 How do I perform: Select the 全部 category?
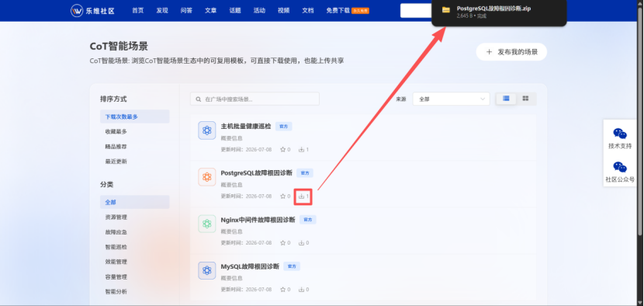135,202
